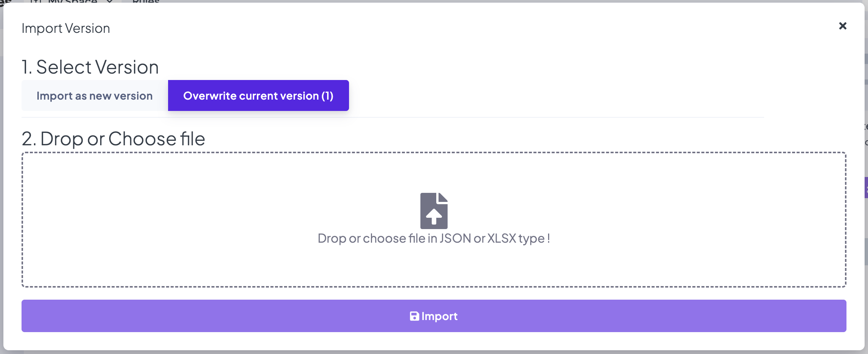Expand the My Space dropdown chevron

[110, 1]
